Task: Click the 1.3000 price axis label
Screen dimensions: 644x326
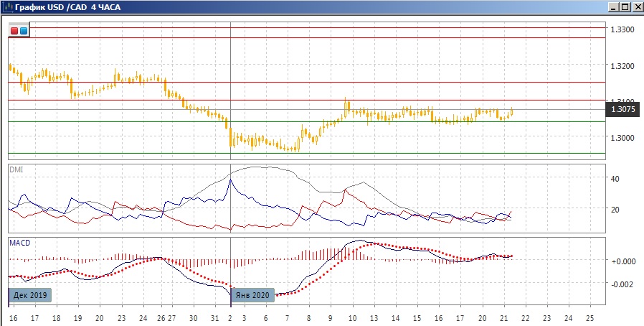Action: click(x=622, y=138)
